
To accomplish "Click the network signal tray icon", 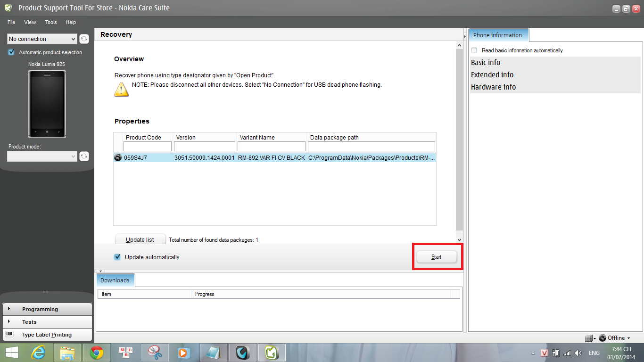I will coord(567,353).
